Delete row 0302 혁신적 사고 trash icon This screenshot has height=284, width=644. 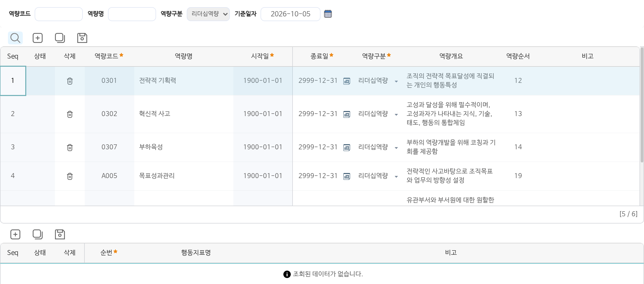70,114
